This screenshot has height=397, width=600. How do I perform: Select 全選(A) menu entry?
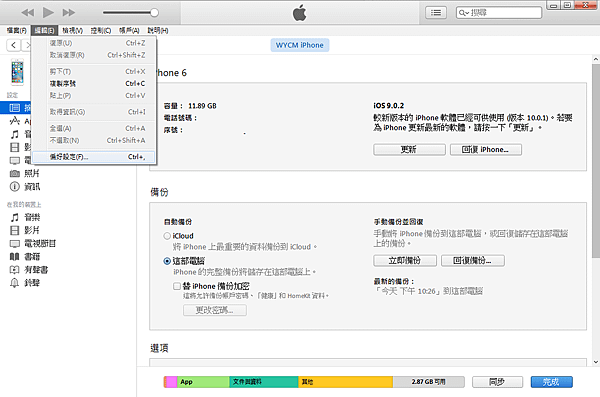coord(94,128)
